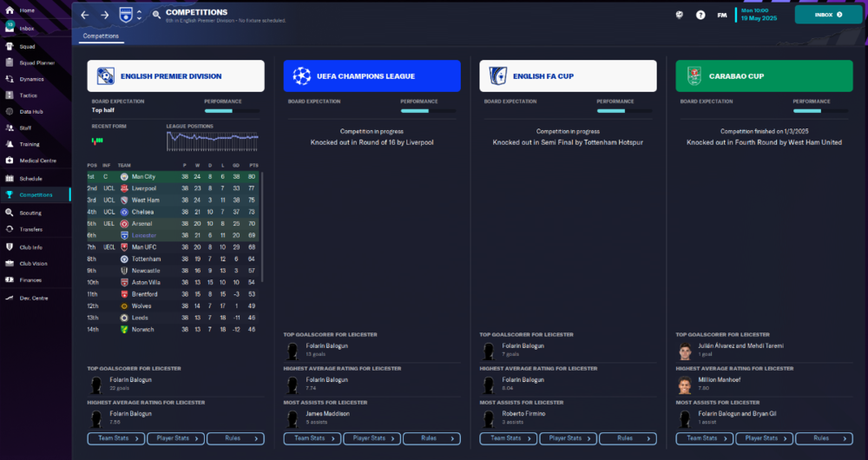Open the Finances sidebar icon
Viewport: 868px width, 460px height.
10,279
